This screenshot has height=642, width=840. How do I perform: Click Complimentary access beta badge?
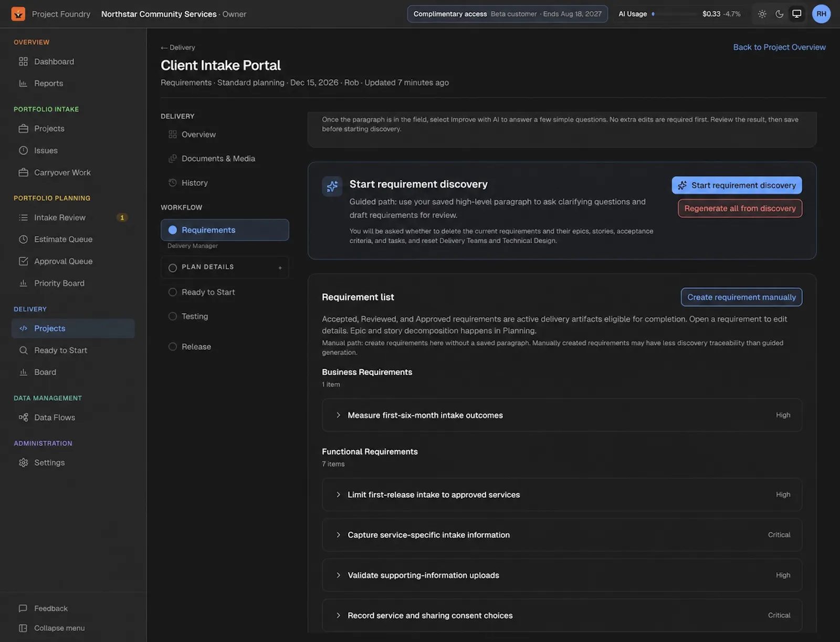click(x=507, y=14)
